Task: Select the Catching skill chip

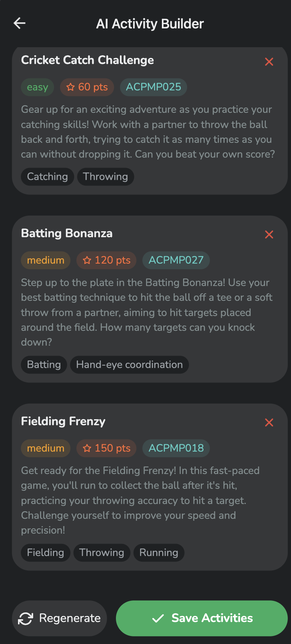Action: (47, 176)
